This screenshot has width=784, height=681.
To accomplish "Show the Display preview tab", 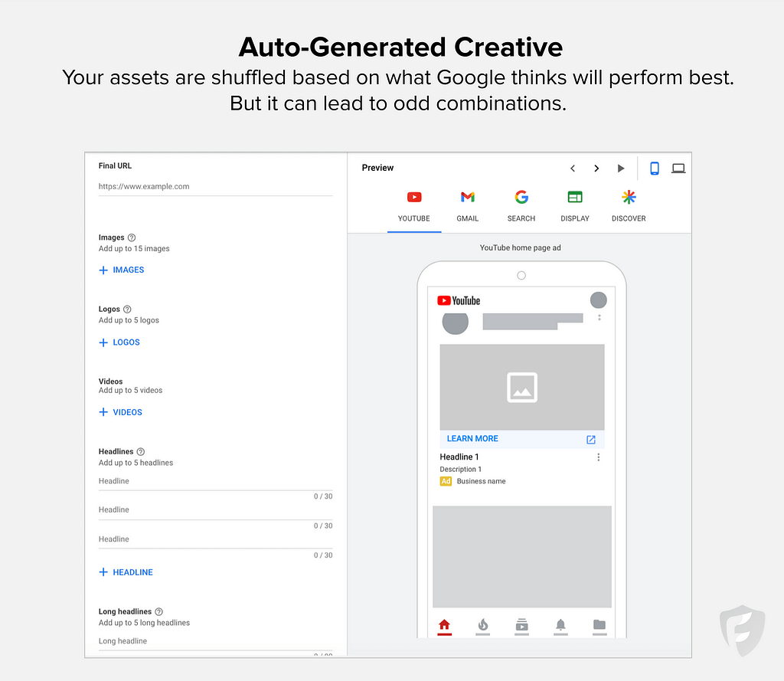I will [x=575, y=207].
